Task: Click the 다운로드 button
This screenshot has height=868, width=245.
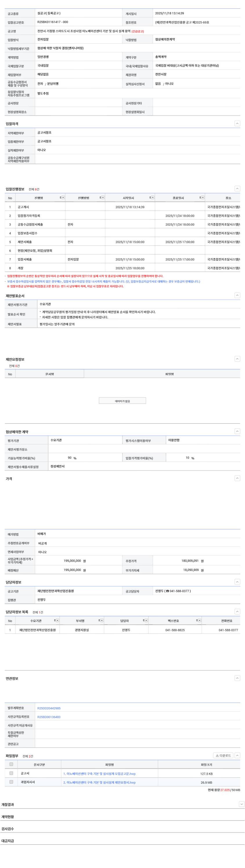Action: pyautogui.click(x=223, y=756)
